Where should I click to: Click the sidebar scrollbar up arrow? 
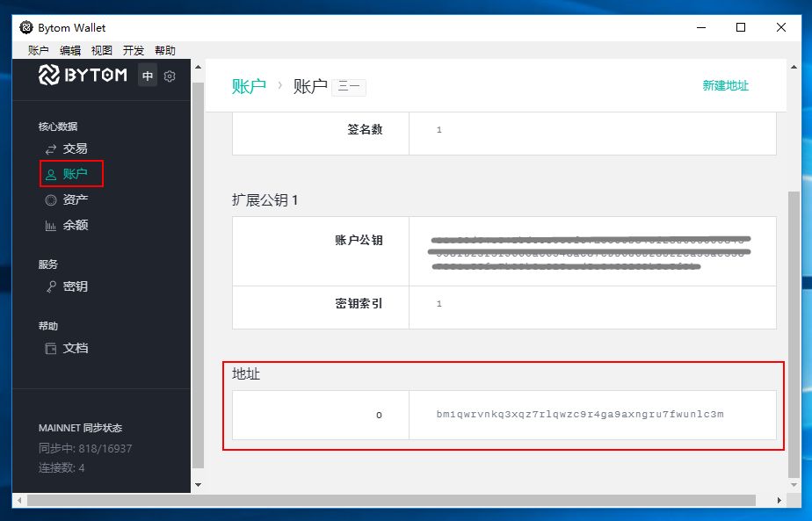198,67
